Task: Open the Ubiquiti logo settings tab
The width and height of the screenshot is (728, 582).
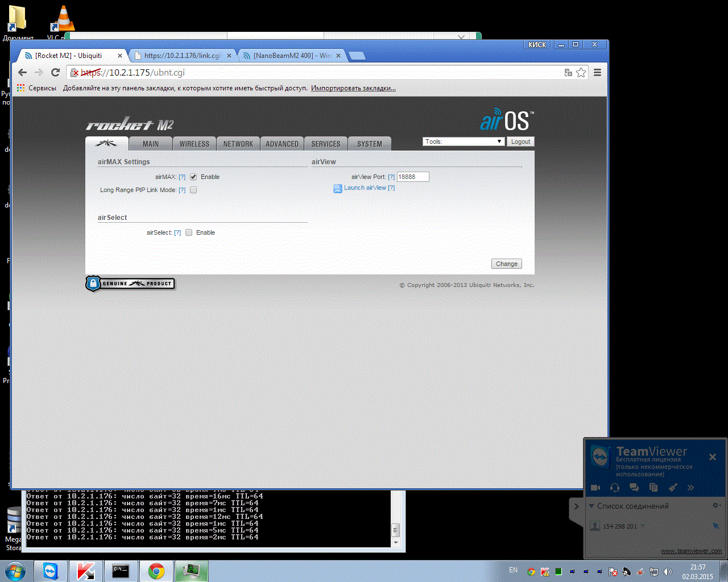Action: (x=106, y=144)
